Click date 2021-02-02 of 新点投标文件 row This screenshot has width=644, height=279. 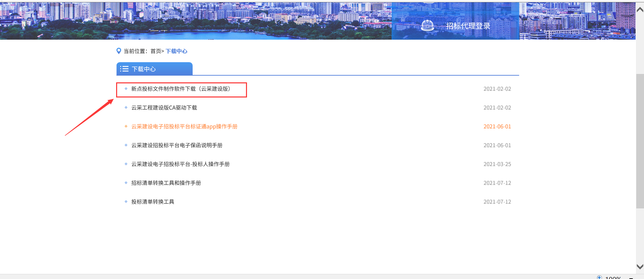coord(497,89)
